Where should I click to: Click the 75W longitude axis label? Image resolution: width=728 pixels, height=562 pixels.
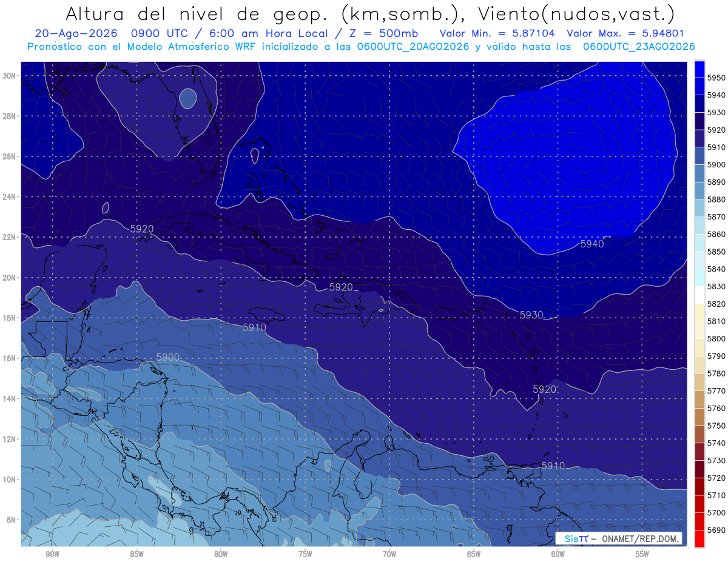point(305,554)
